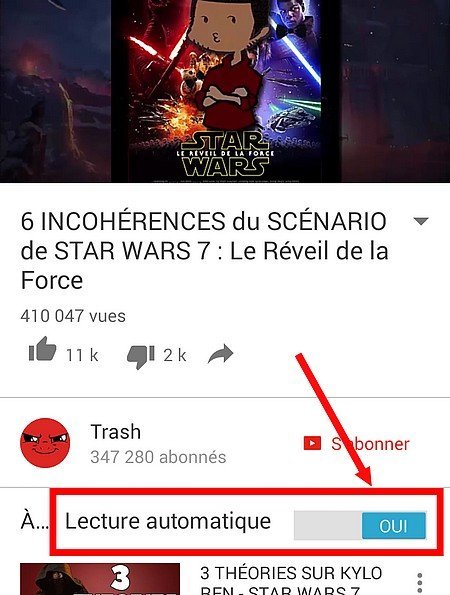The height and width of the screenshot is (595, 450).
Task: Tap the 6 INCOHÉRENCES video title
Action: (x=205, y=251)
